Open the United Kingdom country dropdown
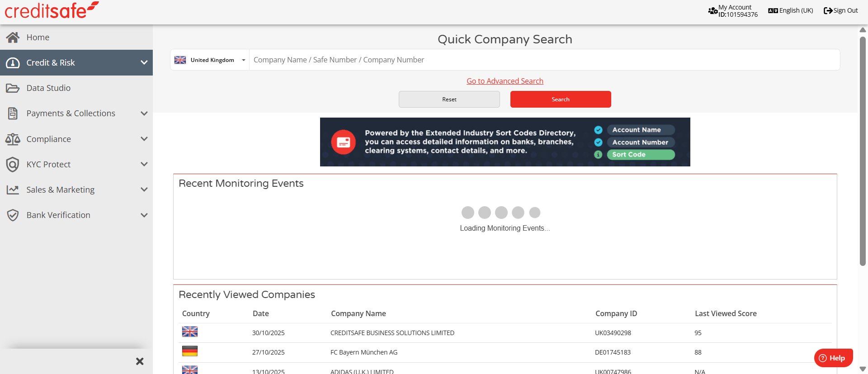868x374 pixels. coord(210,60)
